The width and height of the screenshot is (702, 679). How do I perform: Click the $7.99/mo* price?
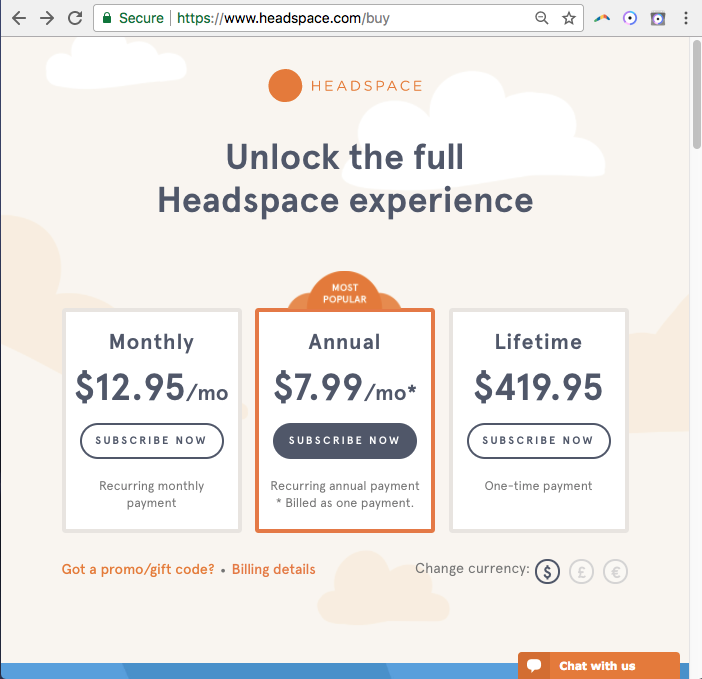point(345,387)
